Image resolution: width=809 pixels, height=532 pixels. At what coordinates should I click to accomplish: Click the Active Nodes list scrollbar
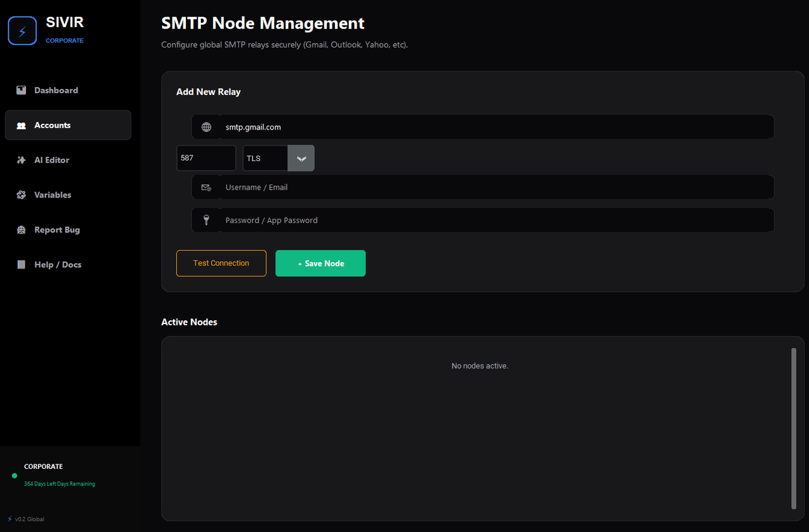(x=794, y=428)
